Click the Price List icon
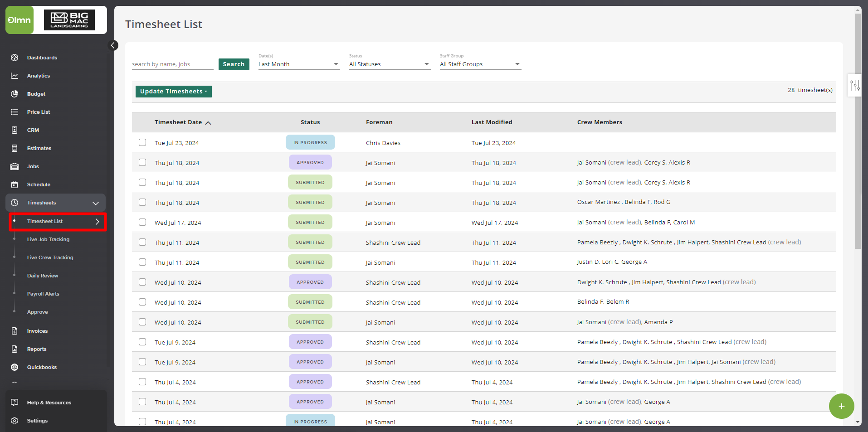868x432 pixels. (x=15, y=112)
